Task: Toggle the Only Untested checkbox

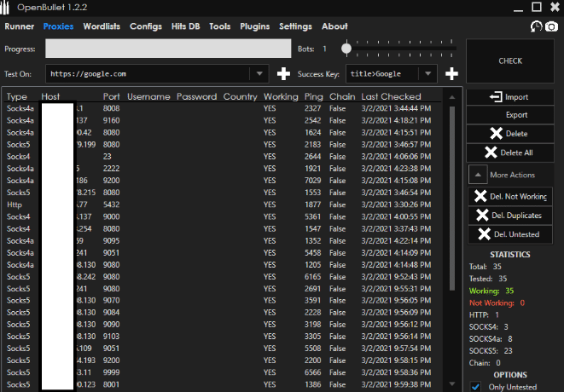Action: [x=477, y=387]
